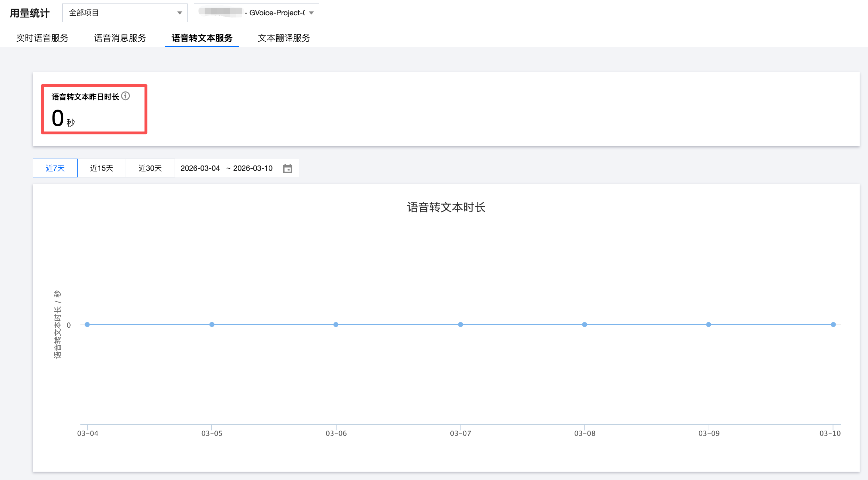The image size is (868, 480).
Task: Open the calendar date picker icon
Action: click(287, 168)
